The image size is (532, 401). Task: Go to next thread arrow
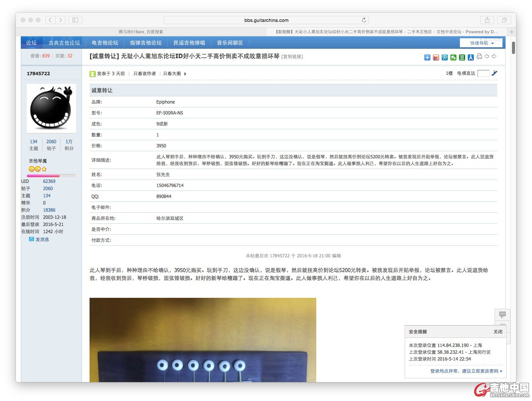494,56
